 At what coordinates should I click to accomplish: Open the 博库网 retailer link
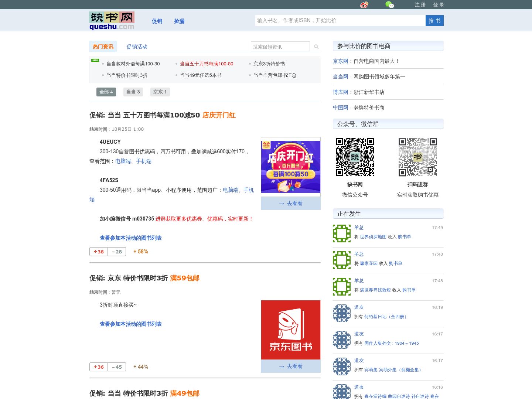pos(341,92)
